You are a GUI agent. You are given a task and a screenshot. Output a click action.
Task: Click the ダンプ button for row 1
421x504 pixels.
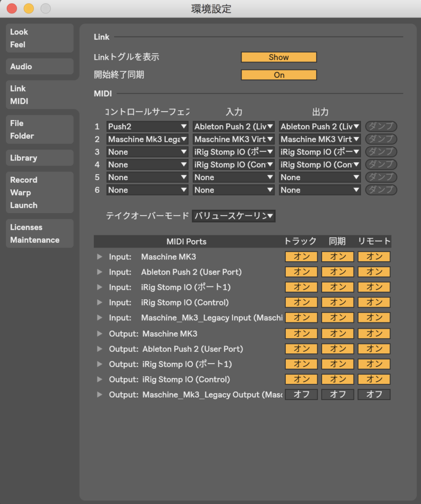click(381, 126)
